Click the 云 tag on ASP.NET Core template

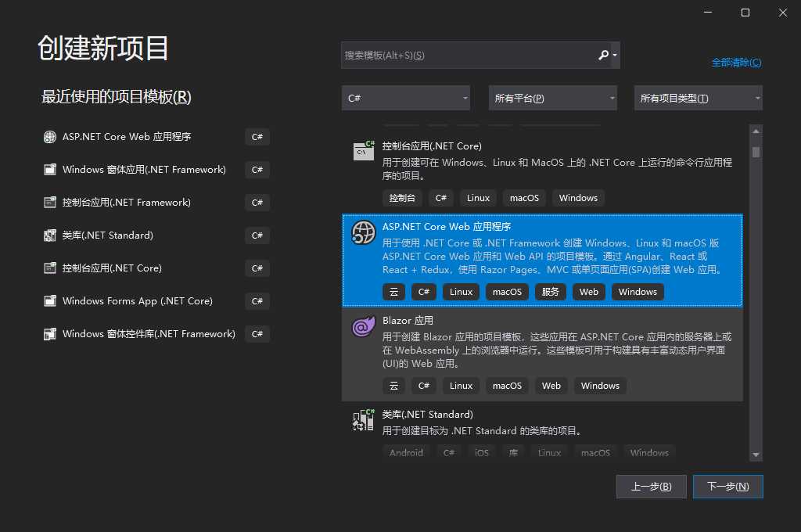(x=393, y=292)
